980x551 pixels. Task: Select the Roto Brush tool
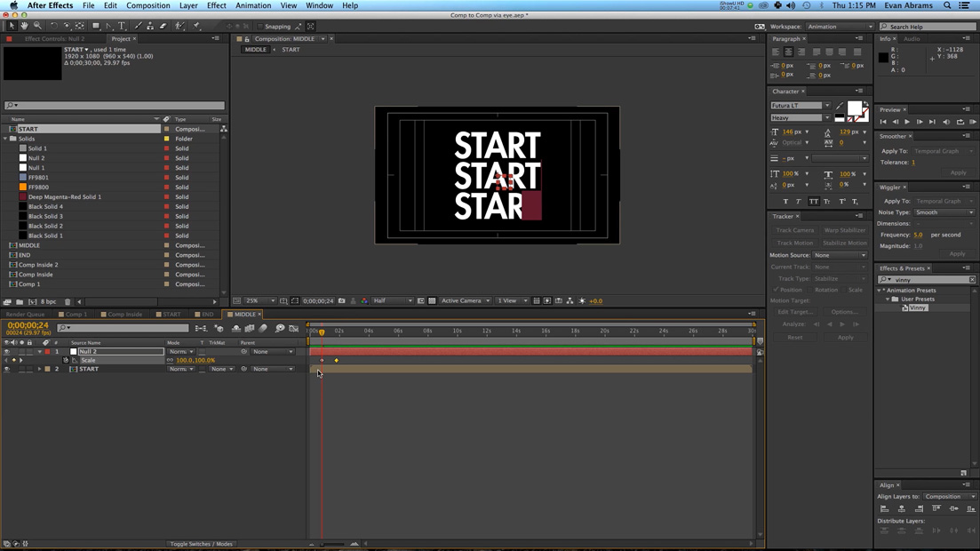click(x=179, y=26)
